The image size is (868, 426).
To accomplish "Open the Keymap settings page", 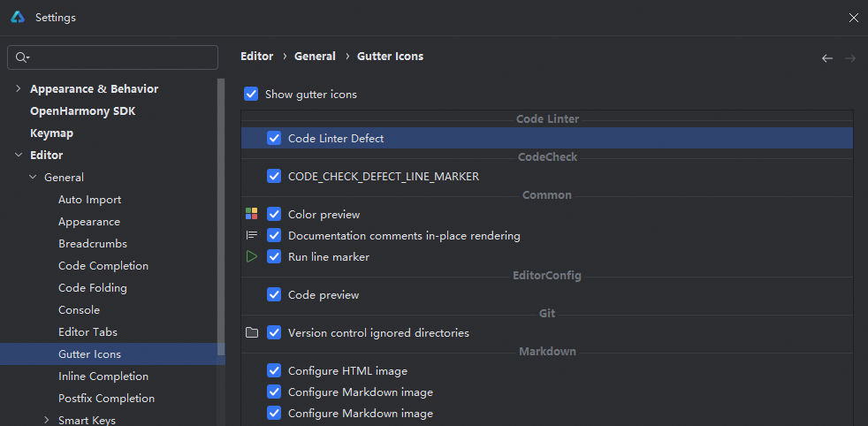I will tap(51, 133).
